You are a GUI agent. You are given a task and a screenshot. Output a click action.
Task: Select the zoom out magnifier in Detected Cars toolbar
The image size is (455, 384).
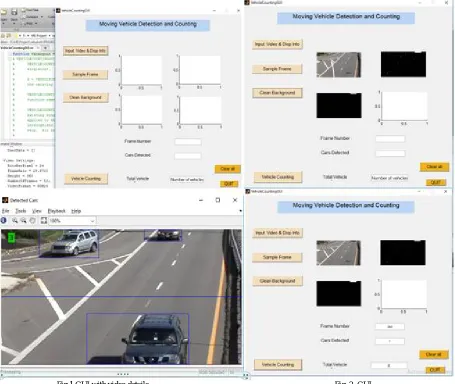pos(24,220)
